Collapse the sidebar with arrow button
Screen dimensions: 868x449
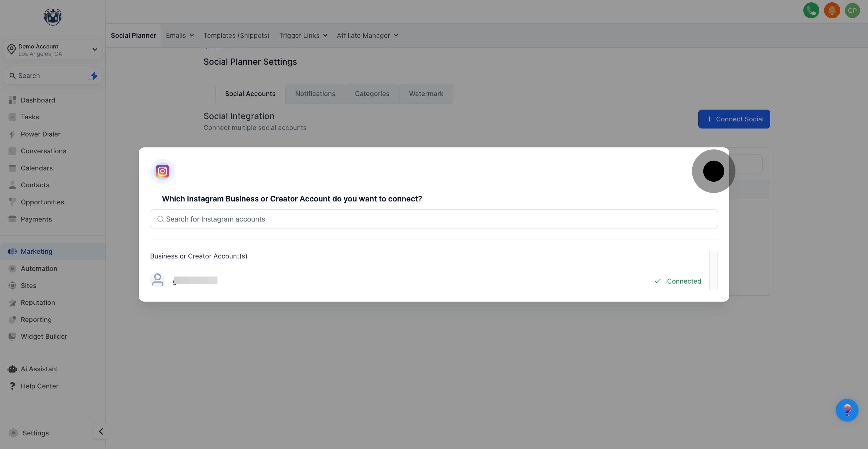click(x=101, y=431)
